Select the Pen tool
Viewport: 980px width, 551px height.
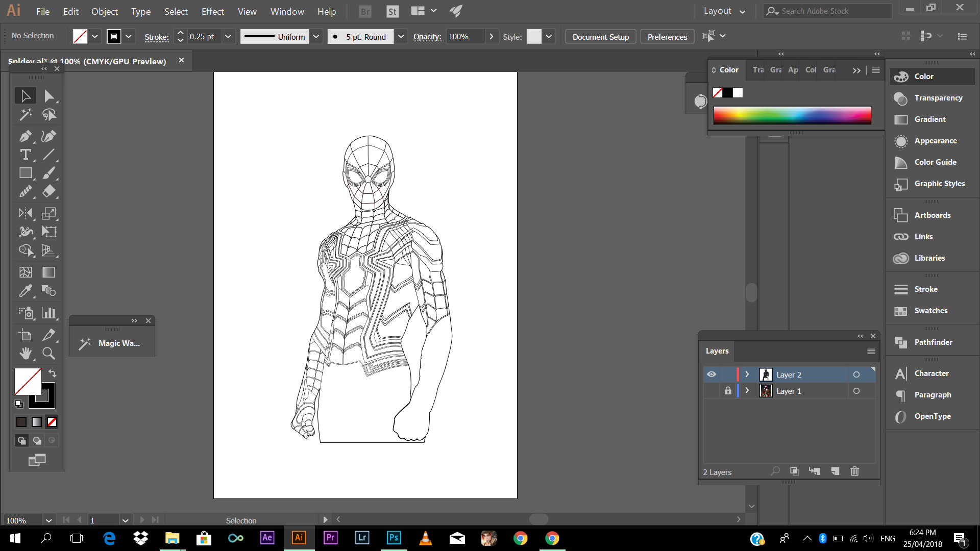[26, 136]
